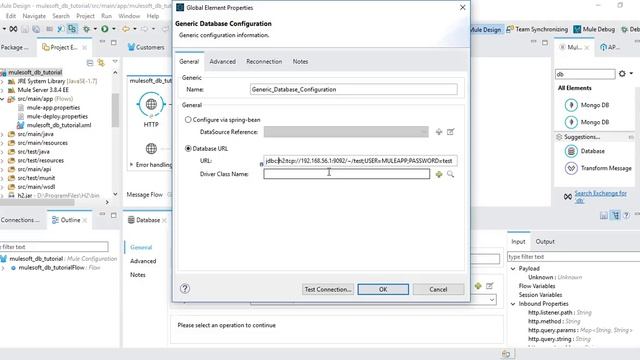Expand the JRE System Library node
Screen dimensions: 640x360
(x=2, y=81)
